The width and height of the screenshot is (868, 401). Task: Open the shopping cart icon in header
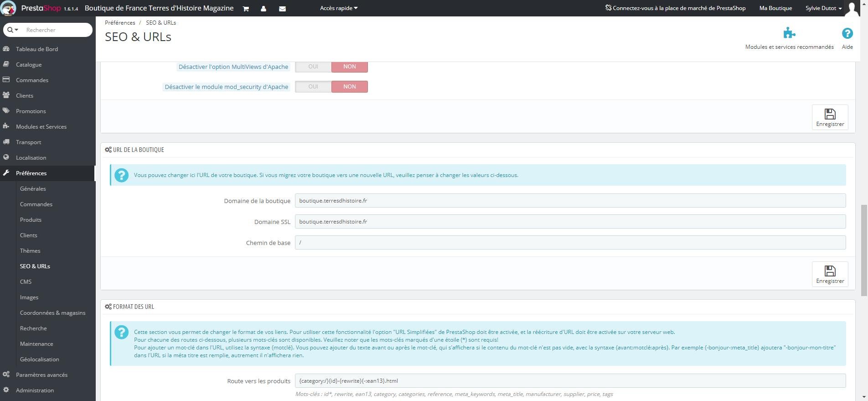[246, 9]
